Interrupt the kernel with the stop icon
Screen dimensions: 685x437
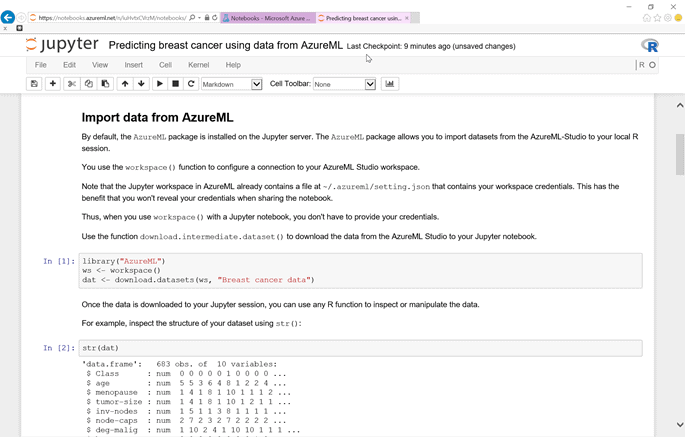coord(176,84)
